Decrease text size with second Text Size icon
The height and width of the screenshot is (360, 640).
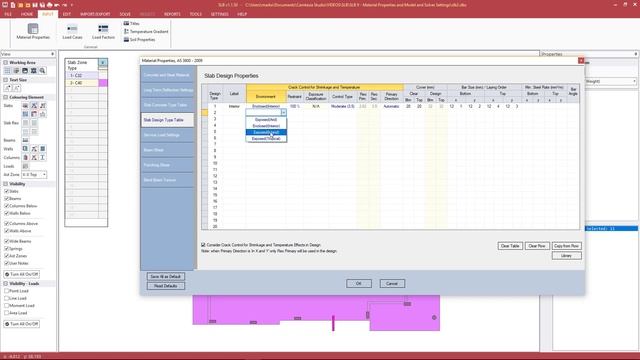tap(16, 88)
